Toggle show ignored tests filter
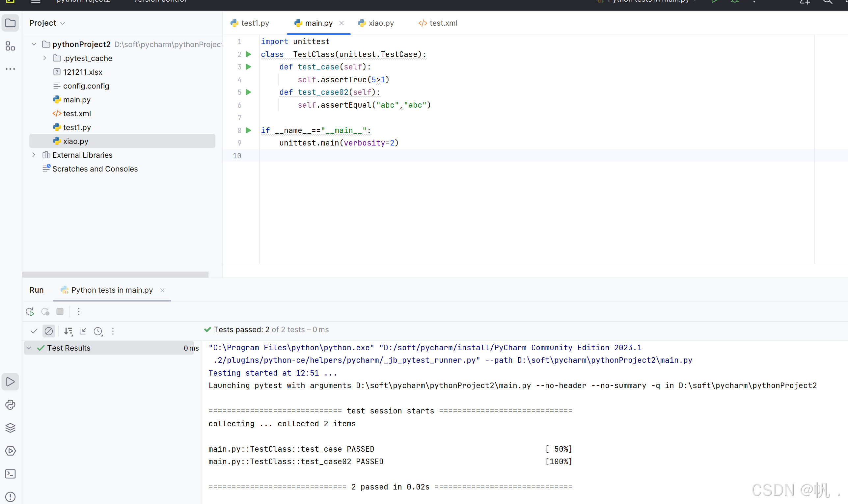This screenshot has width=848, height=504. pos(49,331)
